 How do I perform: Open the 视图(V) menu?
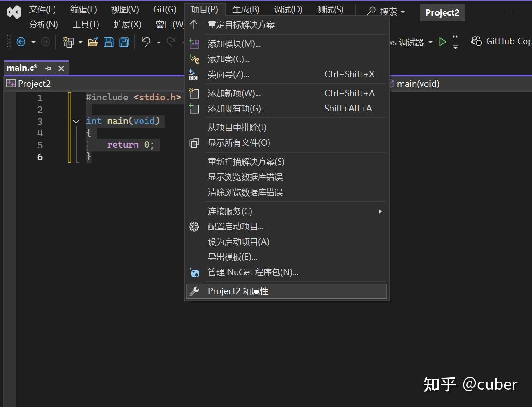coord(125,10)
